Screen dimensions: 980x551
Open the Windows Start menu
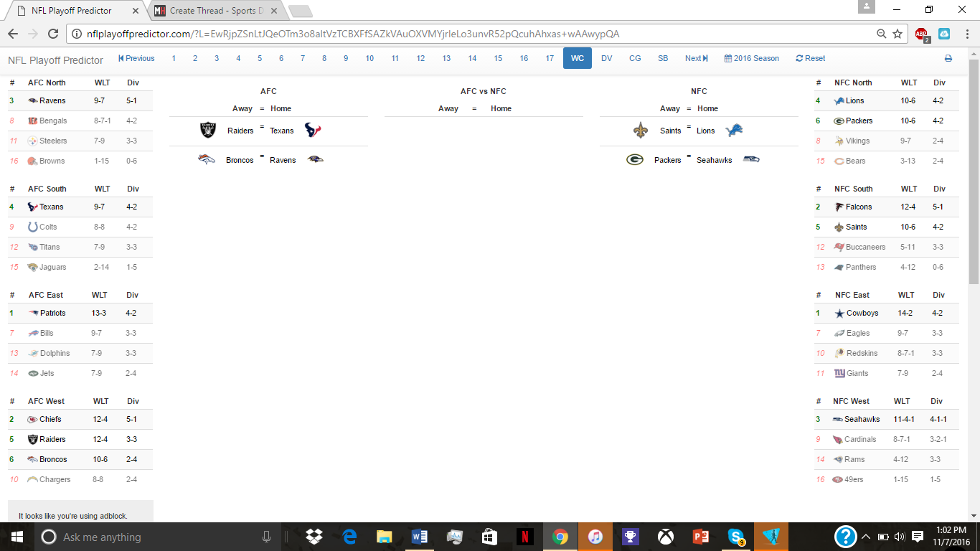(x=17, y=537)
